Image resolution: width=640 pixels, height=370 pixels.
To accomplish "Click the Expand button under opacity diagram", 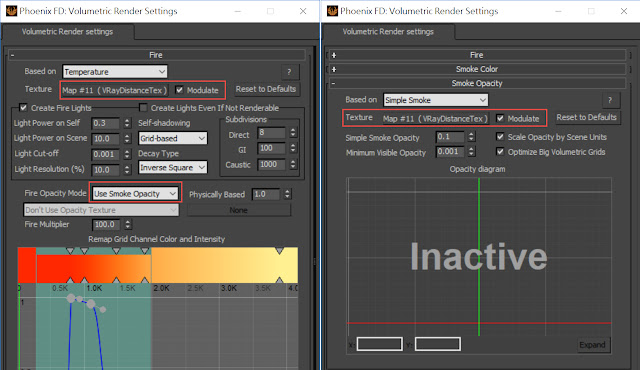I will [x=593, y=345].
